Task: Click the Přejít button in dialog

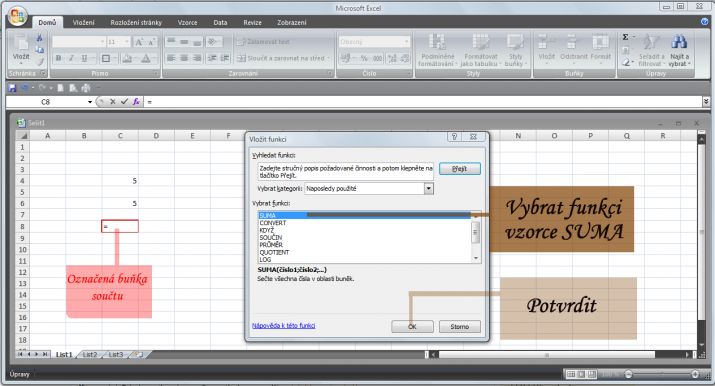Action: pyautogui.click(x=460, y=169)
